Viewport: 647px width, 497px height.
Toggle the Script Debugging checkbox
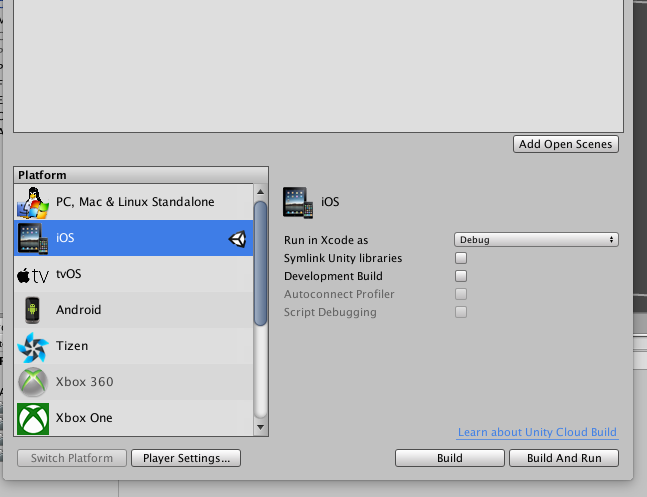[461, 312]
